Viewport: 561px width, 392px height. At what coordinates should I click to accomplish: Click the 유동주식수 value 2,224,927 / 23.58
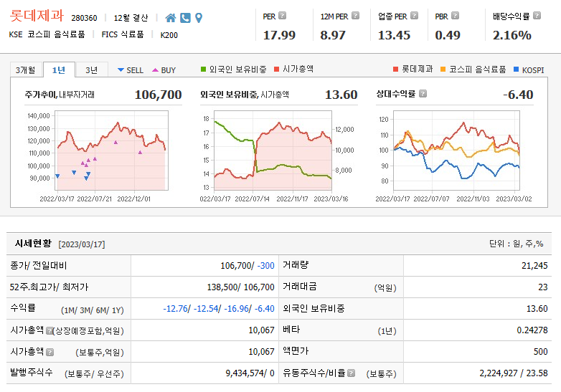point(514,373)
